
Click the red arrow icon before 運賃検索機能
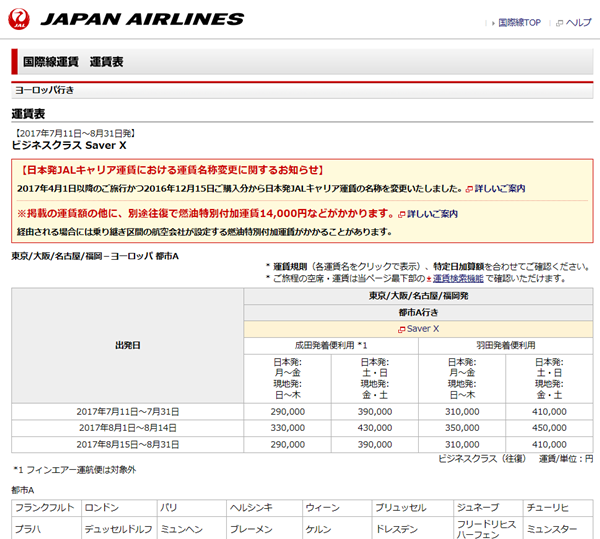click(x=429, y=279)
